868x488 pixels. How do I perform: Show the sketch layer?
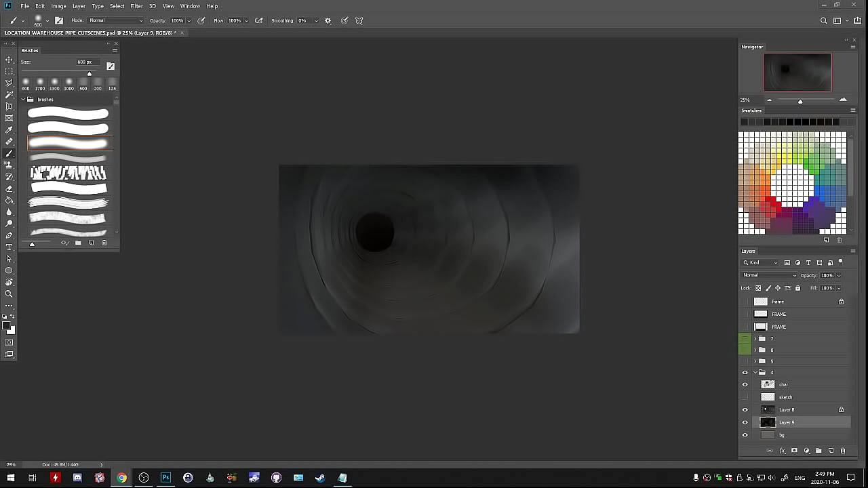click(745, 397)
